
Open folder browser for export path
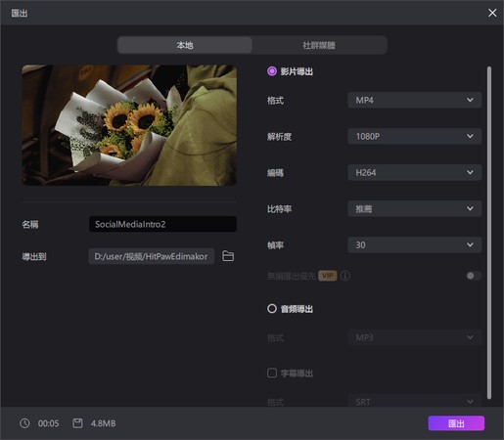pos(228,256)
